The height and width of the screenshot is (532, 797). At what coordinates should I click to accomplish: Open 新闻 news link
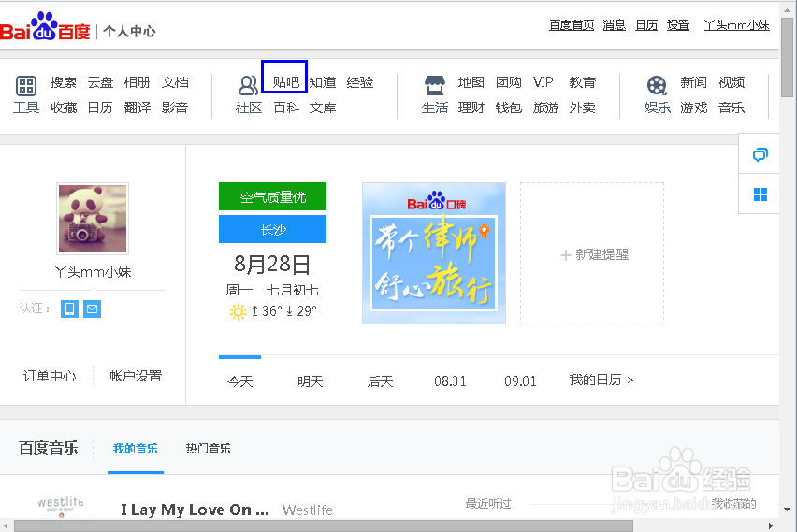coord(694,82)
